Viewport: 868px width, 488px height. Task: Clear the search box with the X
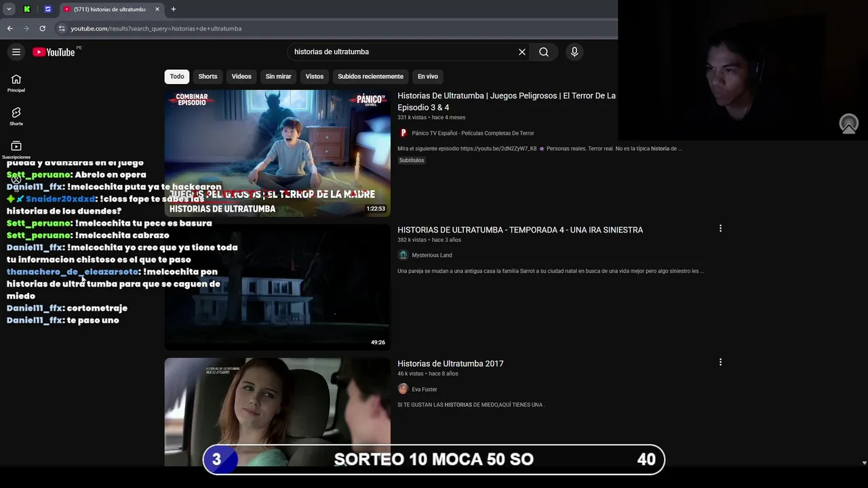point(522,52)
